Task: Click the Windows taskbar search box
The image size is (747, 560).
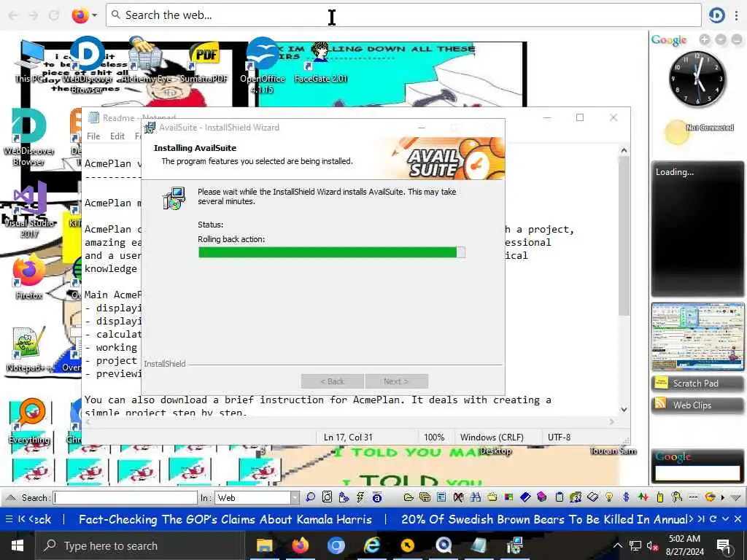Action: tap(140, 545)
